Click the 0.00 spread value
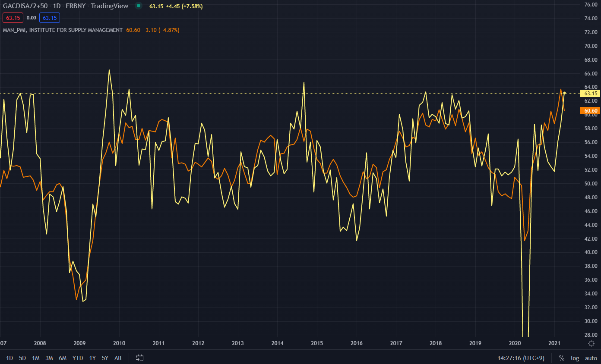601x364 pixels. (x=31, y=18)
